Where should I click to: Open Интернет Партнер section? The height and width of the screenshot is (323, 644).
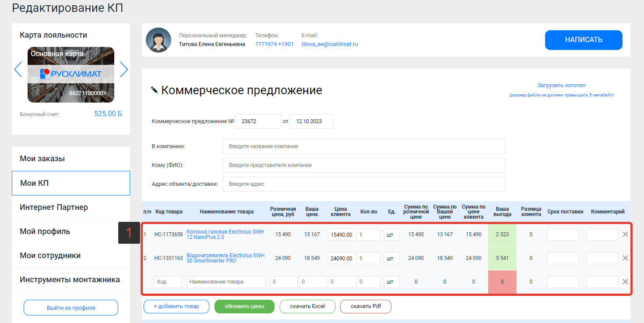[71, 207]
